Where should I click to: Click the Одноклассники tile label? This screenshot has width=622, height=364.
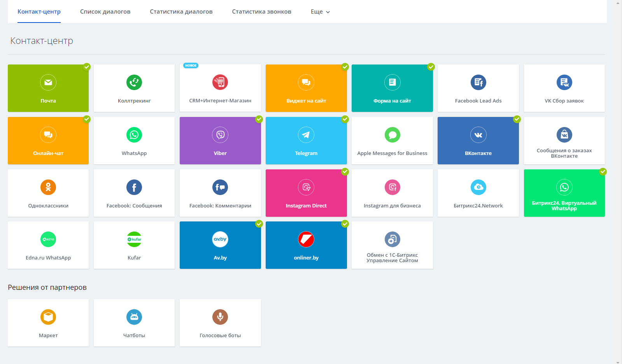tap(48, 206)
